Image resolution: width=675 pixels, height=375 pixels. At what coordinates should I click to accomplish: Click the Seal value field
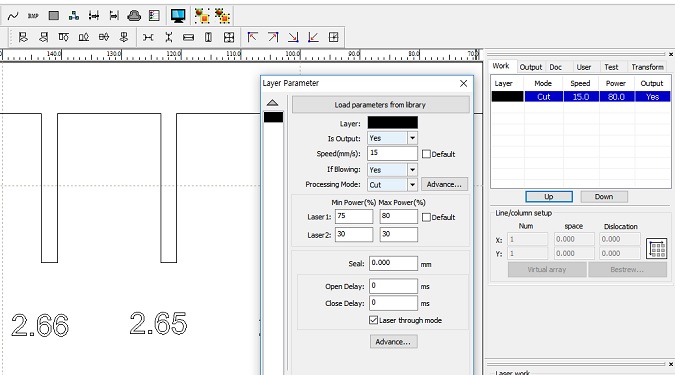click(393, 263)
